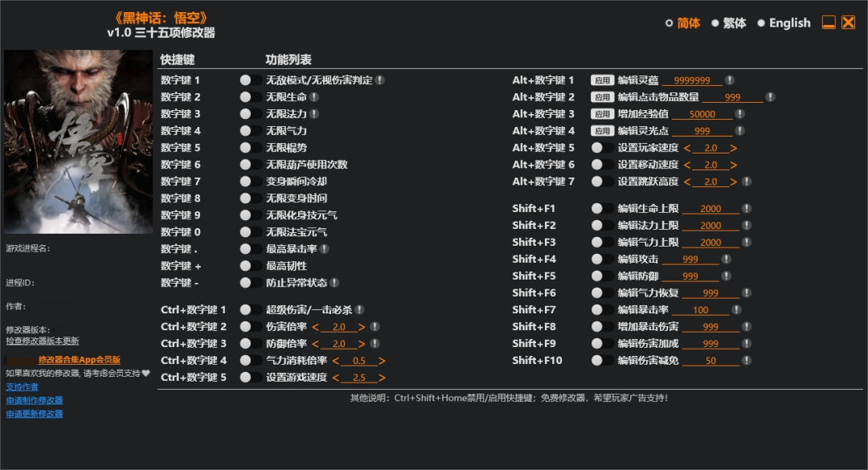Toggle 无敌模式/无视伤害判定 switch
The image size is (868, 470).
pyautogui.click(x=250, y=80)
